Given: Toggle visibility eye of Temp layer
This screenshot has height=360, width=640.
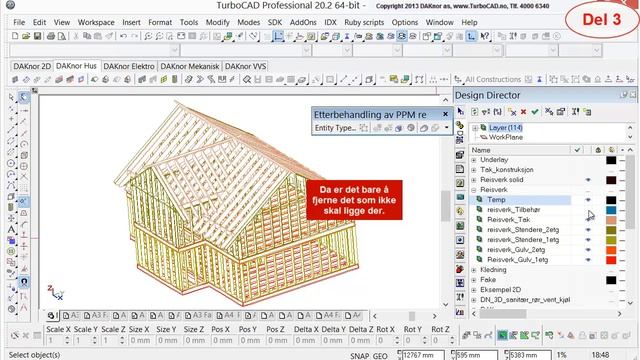Looking at the screenshot, I should (x=588, y=200).
